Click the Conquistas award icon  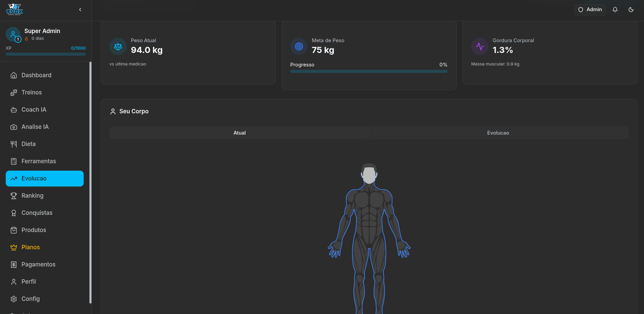[14, 213]
